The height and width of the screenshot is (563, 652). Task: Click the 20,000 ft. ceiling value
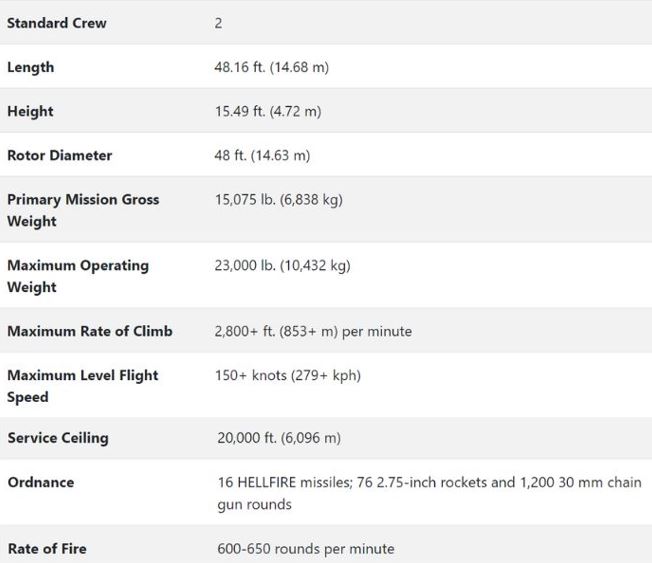click(279, 438)
